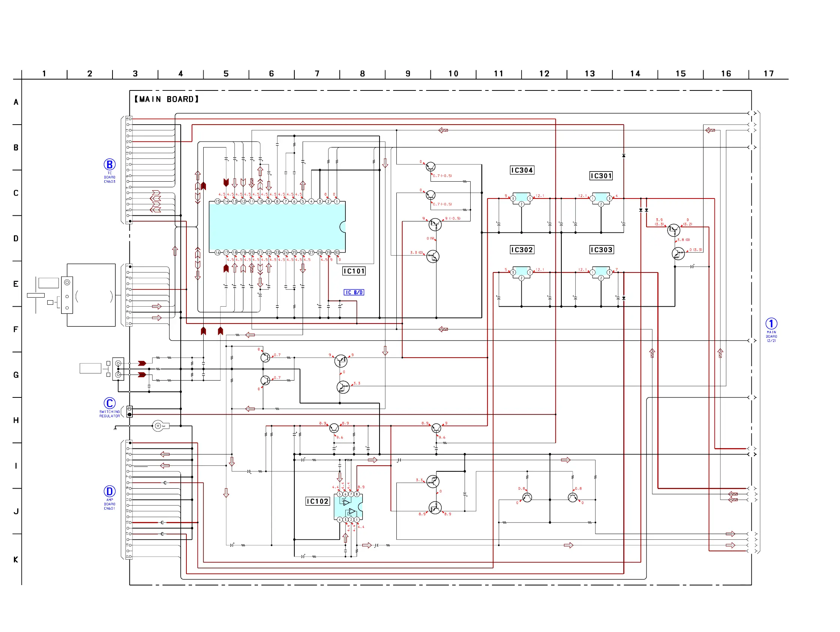Click the circled B TC BOARD connector marker
This screenshot has height=632, width=840.
point(110,164)
